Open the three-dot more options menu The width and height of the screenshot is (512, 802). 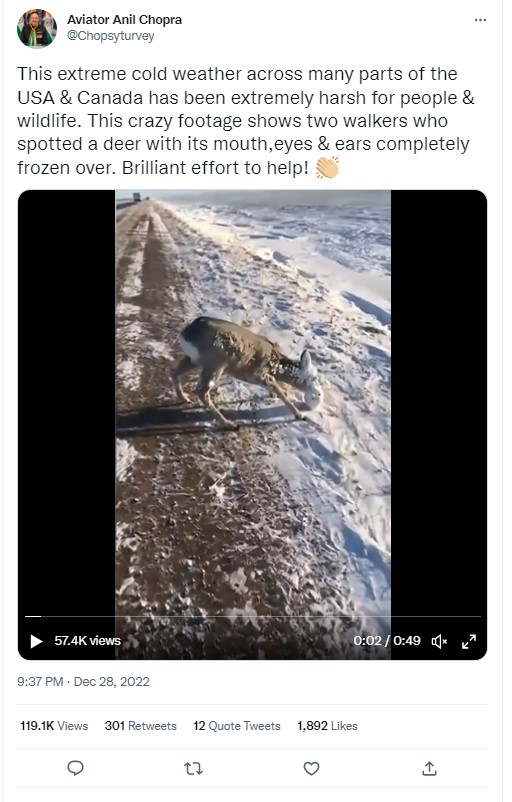480,20
